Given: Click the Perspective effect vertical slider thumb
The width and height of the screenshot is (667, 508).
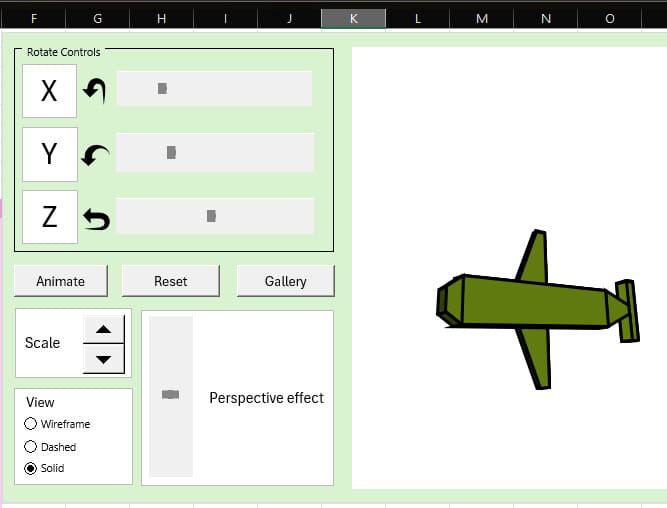Looking at the screenshot, I should [171, 394].
